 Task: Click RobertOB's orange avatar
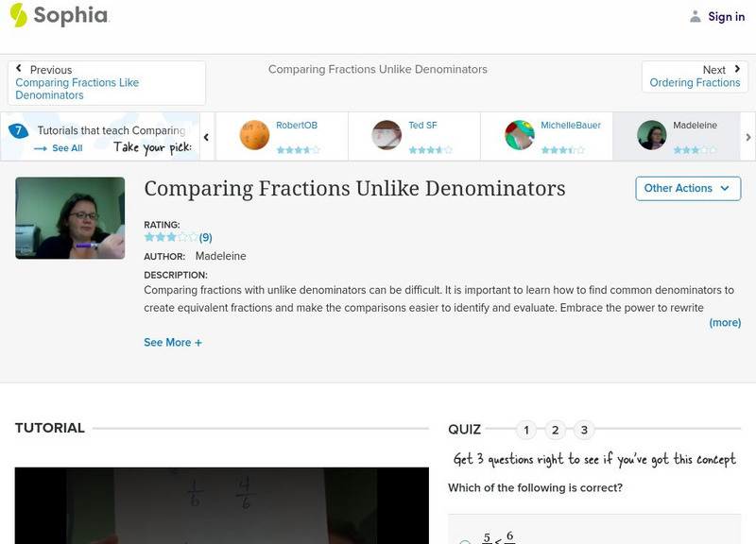[x=254, y=135]
